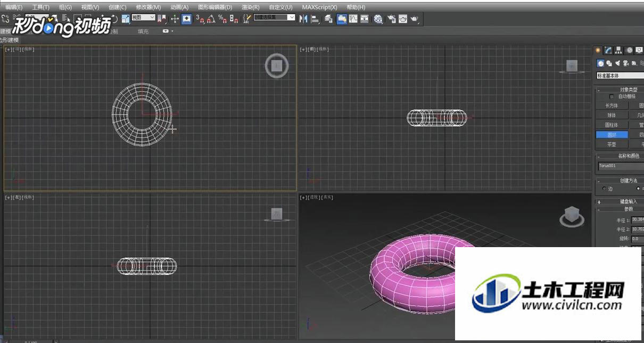This screenshot has width=644, height=343.
Task: Select the Geometry category icon
Action: pos(600,63)
